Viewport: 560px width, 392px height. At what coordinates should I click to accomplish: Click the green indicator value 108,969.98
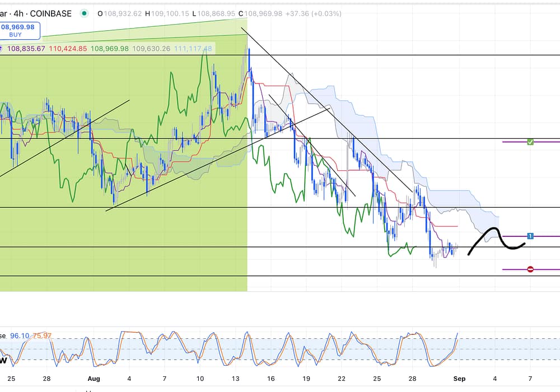pyautogui.click(x=109, y=49)
